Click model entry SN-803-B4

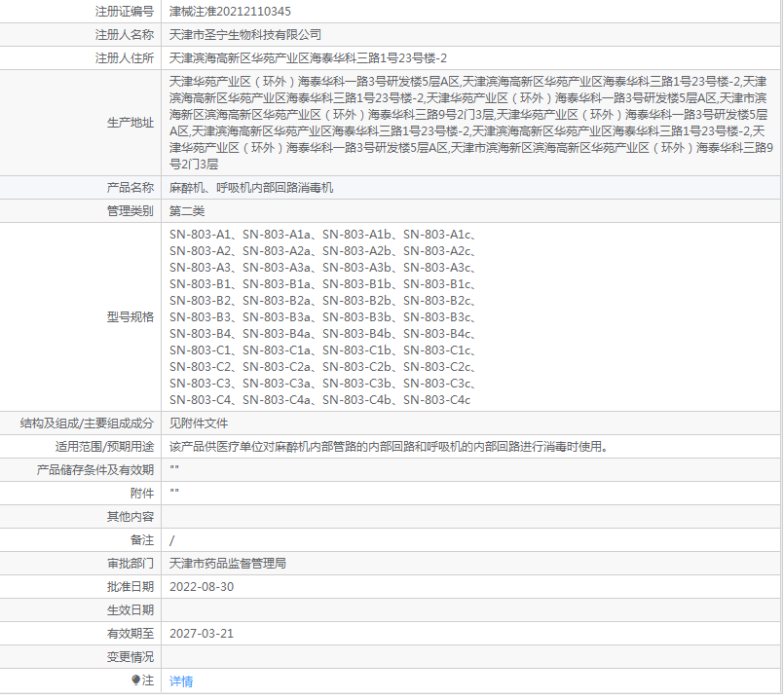point(200,334)
